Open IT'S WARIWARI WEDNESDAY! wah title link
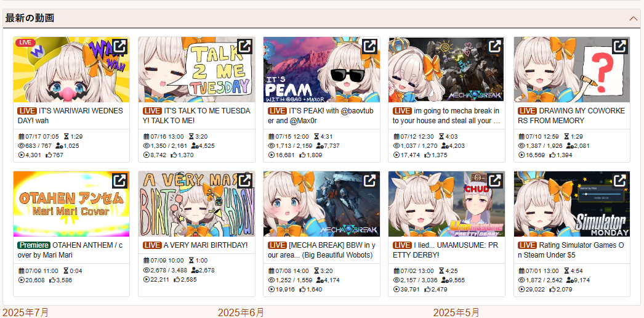Viewport: 644px width, 318px height. coord(70,116)
